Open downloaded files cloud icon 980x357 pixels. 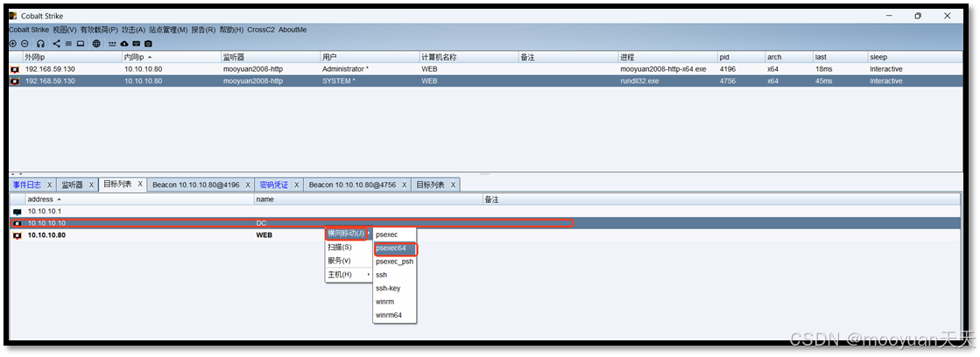pyautogui.click(x=123, y=44)
